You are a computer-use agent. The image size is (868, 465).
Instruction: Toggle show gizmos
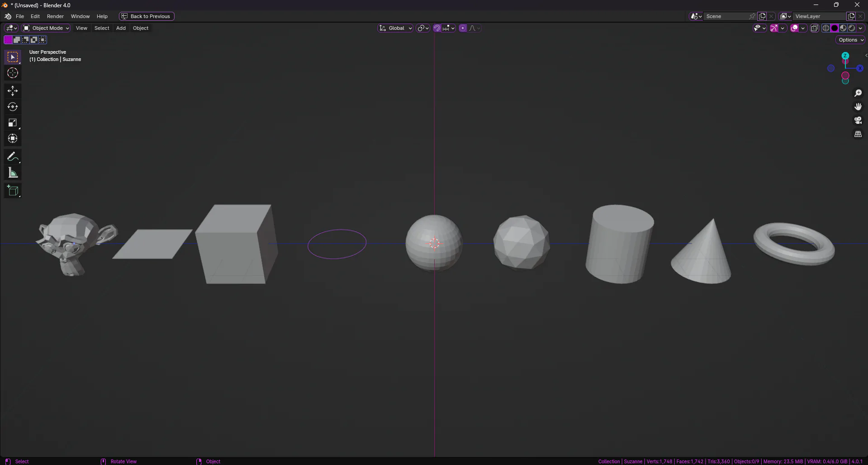pyautogui.click(x=774, y=28)
